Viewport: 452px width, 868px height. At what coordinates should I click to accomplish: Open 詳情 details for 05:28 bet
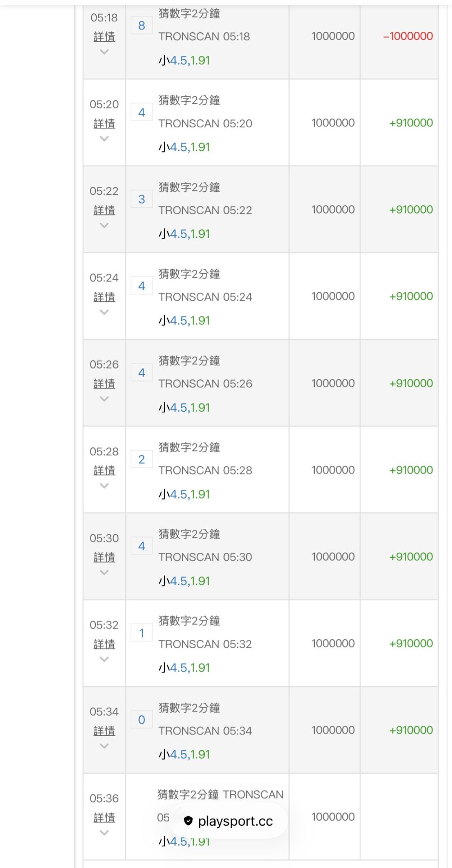104,470
